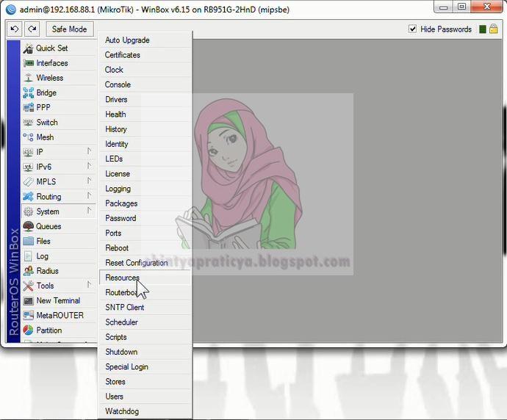Open Users menu entry
The height and width of the screenshot is (420, 507).
pos(145,397)
